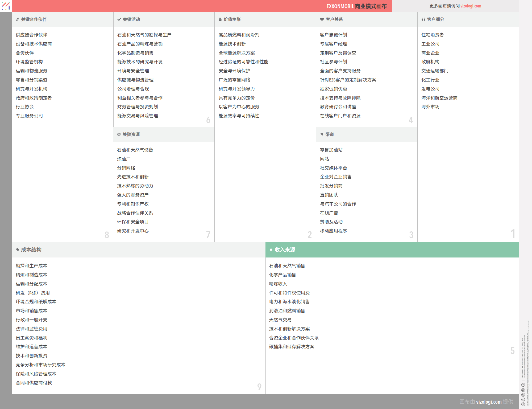Open the vizologi.com link in the header

point(471,6)
